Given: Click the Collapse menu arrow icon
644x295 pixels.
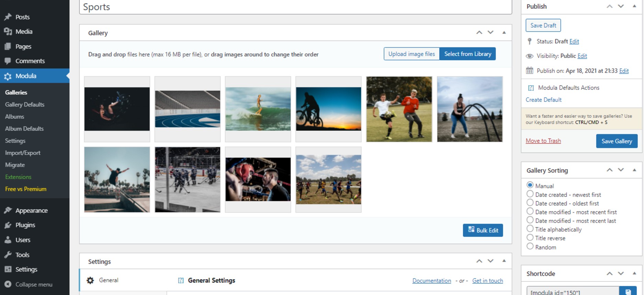Looking at the screenshot, I should click(8, 284).
